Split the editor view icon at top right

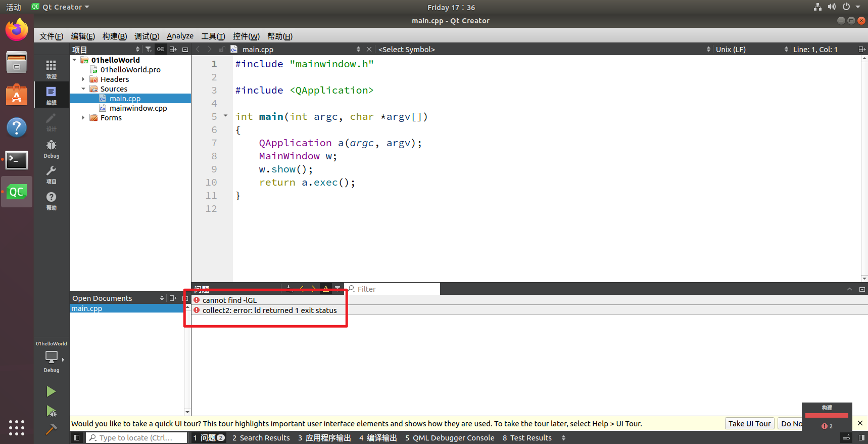click(862, 49)
